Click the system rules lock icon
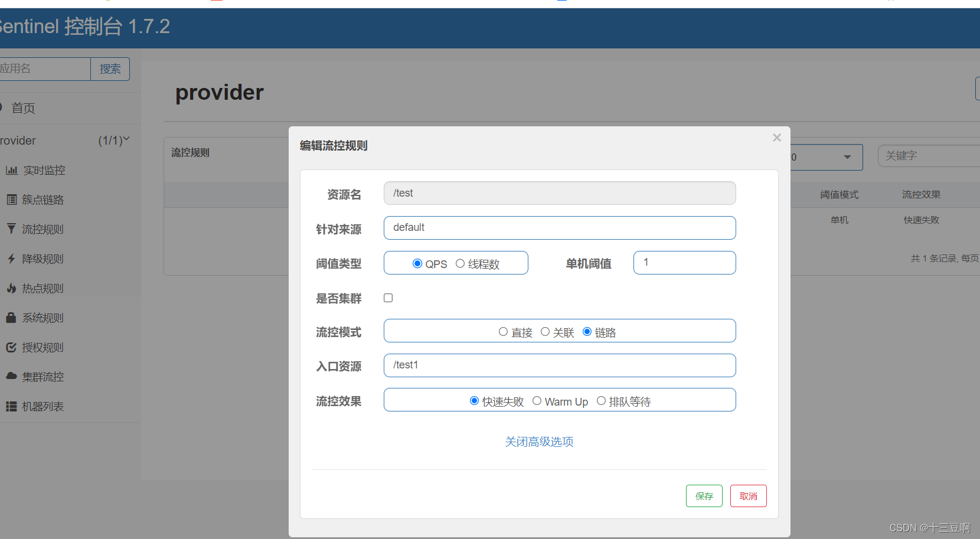The width and height of the screenshot is (980, 539). tap(11, 318)
